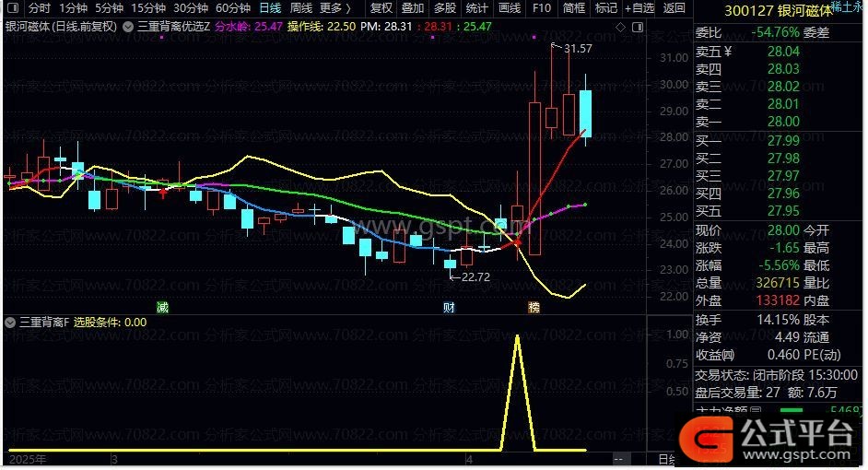Toggle the left panel icon in top toolbar
This screenshot has width=868, height=470.
(12, 8)
